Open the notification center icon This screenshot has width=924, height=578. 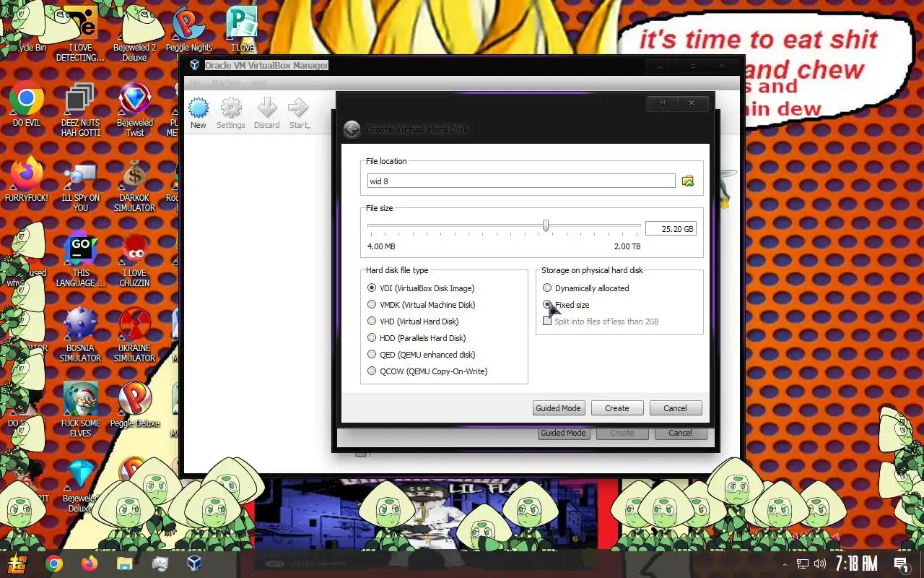coord(901,564)
